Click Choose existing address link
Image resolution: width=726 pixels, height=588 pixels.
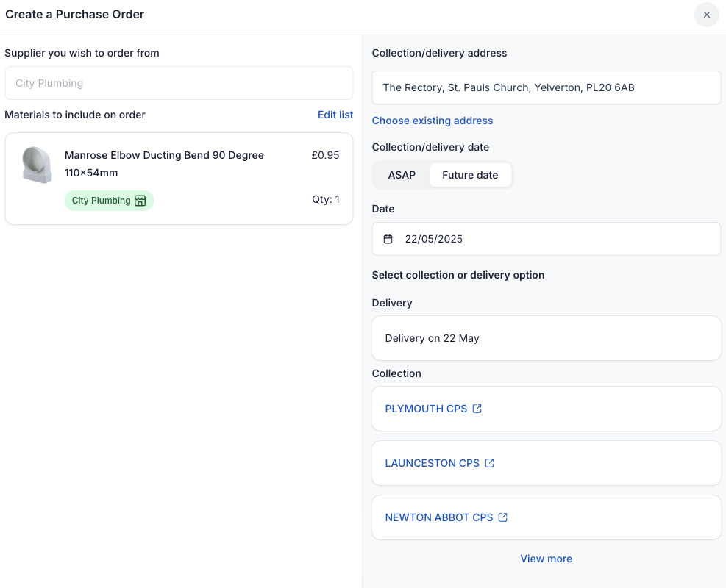(433, 121)
